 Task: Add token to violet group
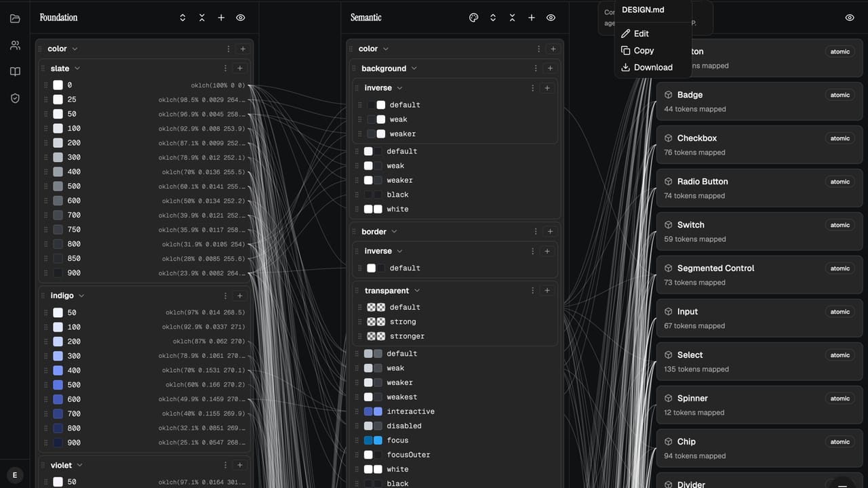239,465
